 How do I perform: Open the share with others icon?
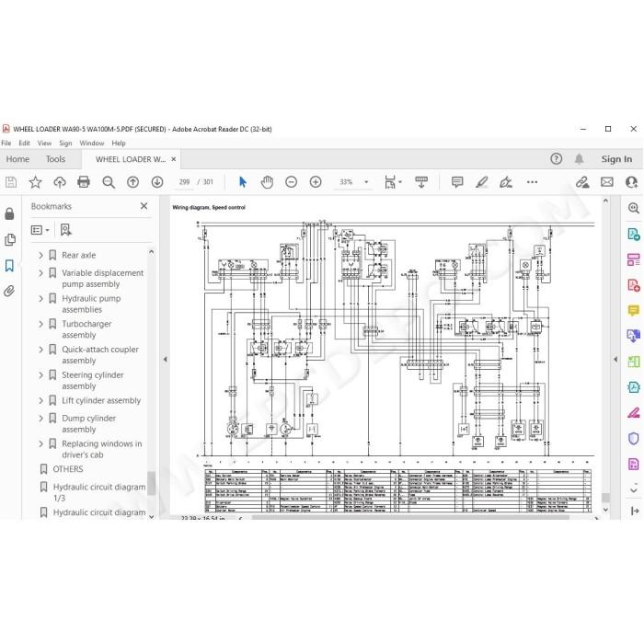pyautogui.click(x=631, y=182)
